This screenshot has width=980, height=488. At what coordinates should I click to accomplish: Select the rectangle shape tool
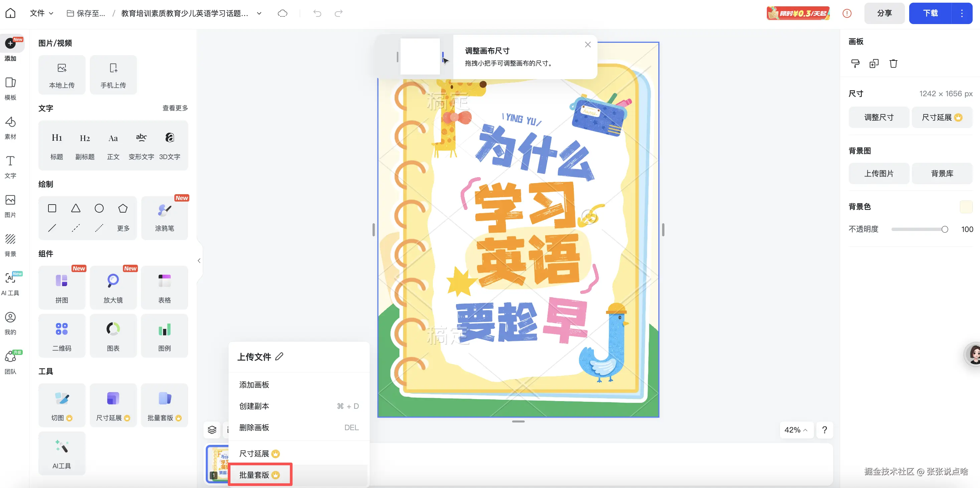click(x=52, y=208)
